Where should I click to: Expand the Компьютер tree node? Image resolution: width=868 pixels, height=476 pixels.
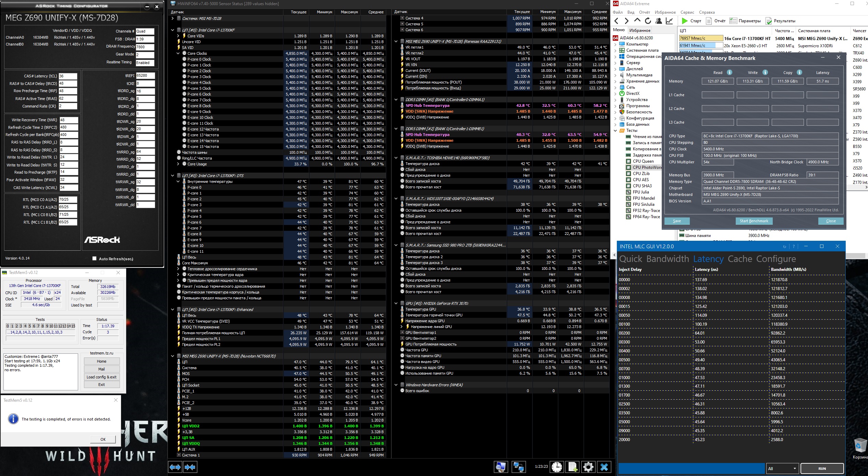click(x=615, y=44)
